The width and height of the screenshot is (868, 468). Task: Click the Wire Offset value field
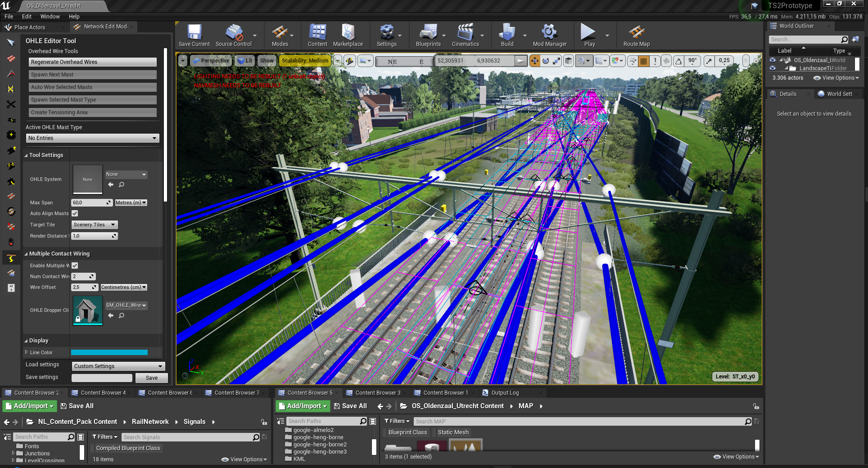(85, 287)
